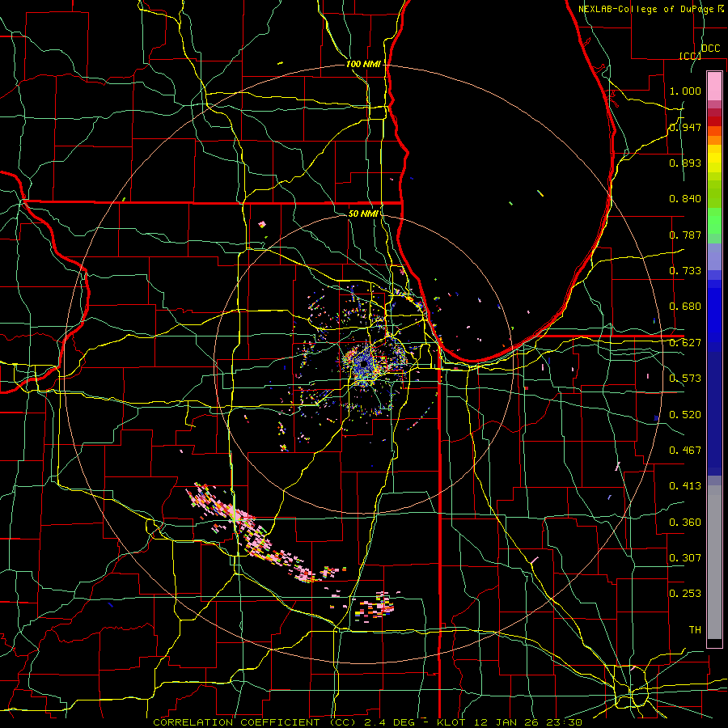
Task: Click the 0.360 scale value
Action: (x=685, y=523)
